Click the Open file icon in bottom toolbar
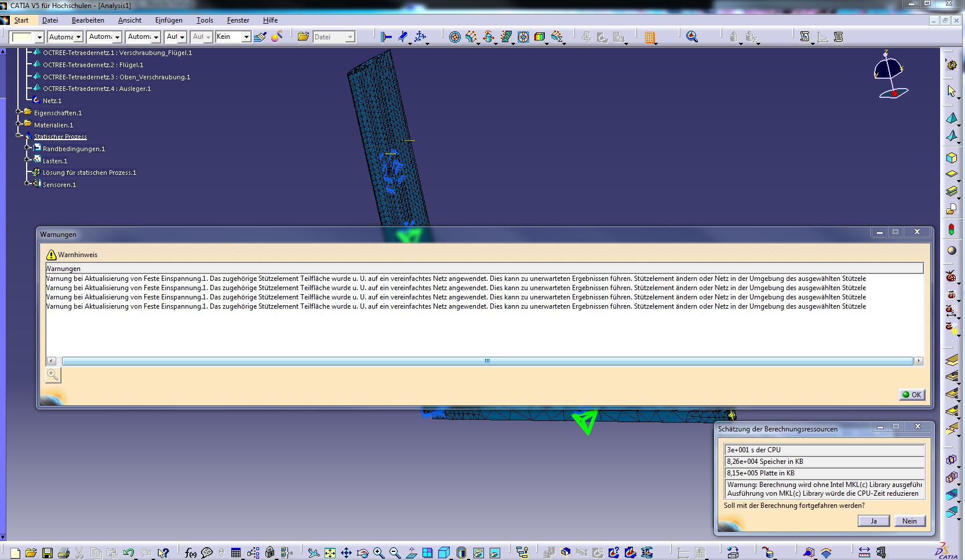The width and height of the screenshot is (965, 560). 31,553
